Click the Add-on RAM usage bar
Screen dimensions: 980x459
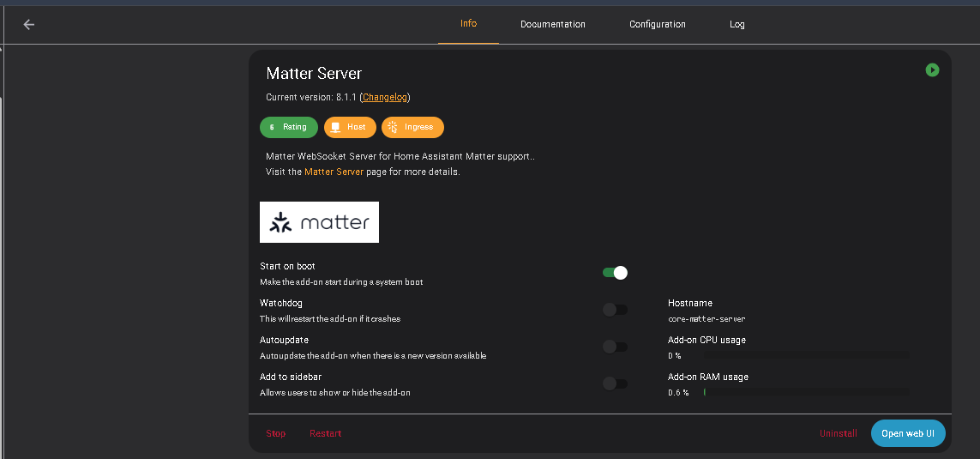coord(806,392)
